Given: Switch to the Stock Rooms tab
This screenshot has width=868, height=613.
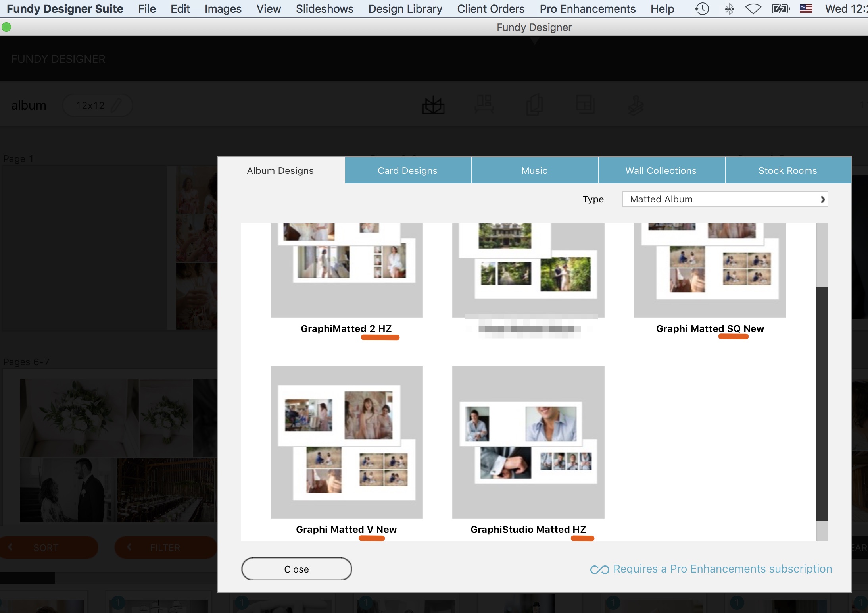Looking at the screenshot, I should 788,170.
